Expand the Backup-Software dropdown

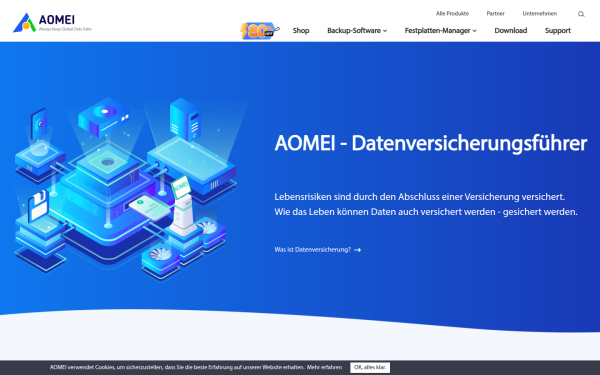(x=357, y=31)
